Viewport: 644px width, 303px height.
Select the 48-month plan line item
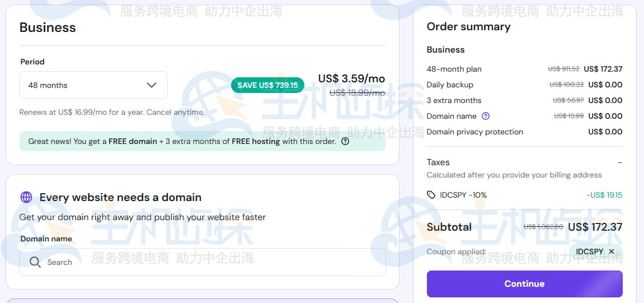click(x=454, y=69)
